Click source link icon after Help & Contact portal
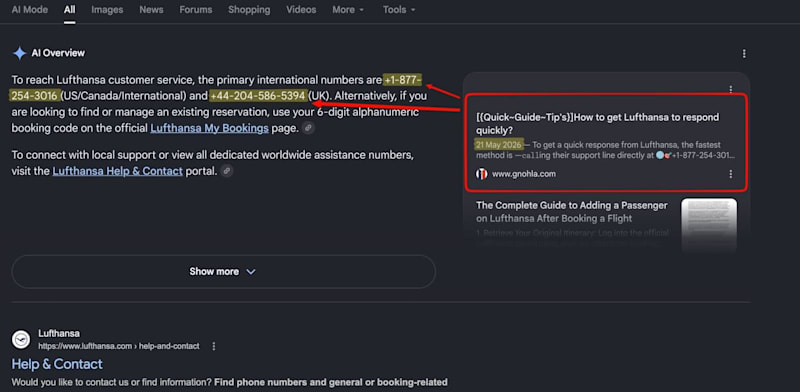The height and width of the screenshot is (392, 800). point(227,171)
